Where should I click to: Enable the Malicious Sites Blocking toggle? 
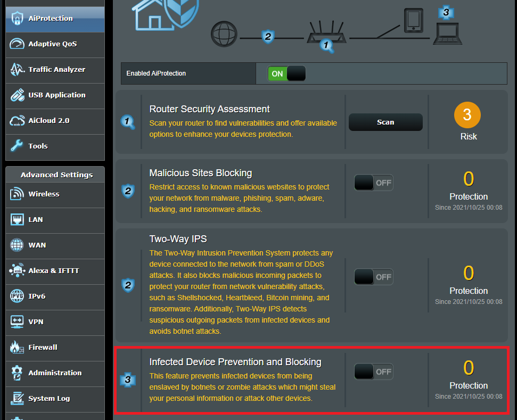click(374, 183)
